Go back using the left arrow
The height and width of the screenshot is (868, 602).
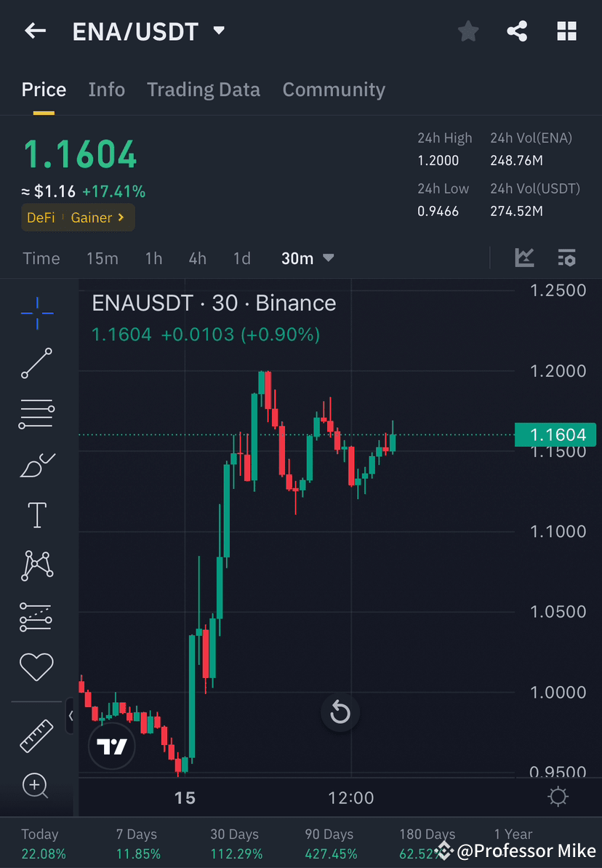click(x=36, y=31)
